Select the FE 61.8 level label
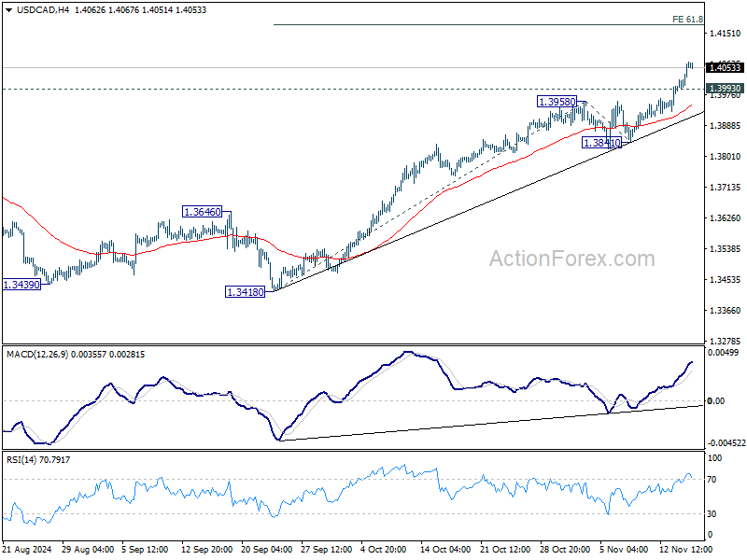The image size is (747, 560). tap(687, 19)
